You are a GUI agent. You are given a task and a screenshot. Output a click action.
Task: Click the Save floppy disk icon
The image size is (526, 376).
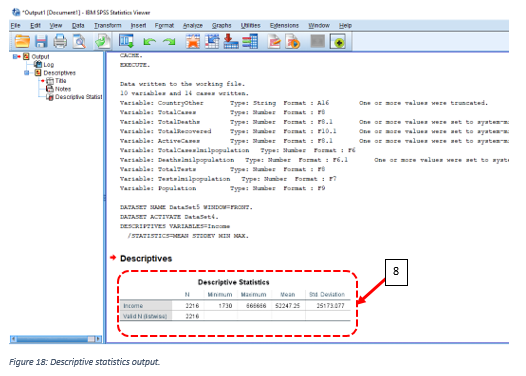point(41,42)
